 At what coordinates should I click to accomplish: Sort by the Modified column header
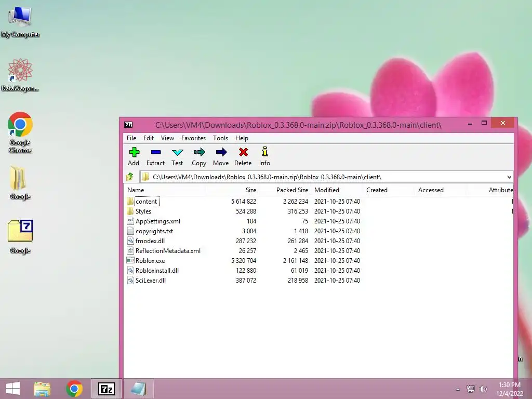click(337, 190)
